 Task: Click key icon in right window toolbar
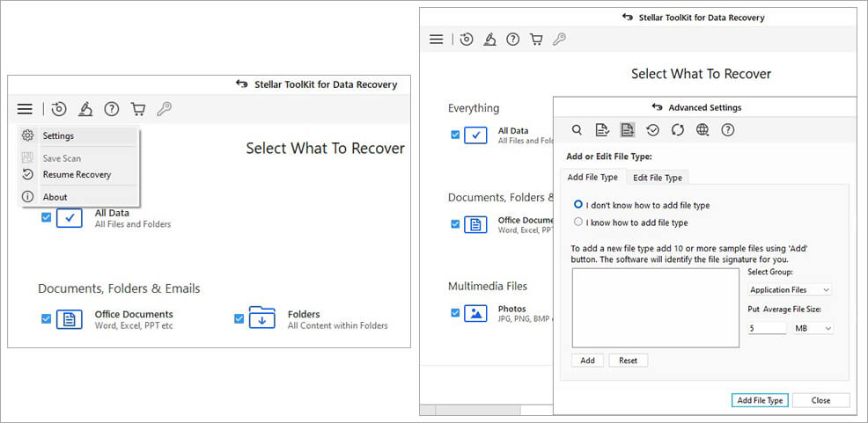(559, 40)
